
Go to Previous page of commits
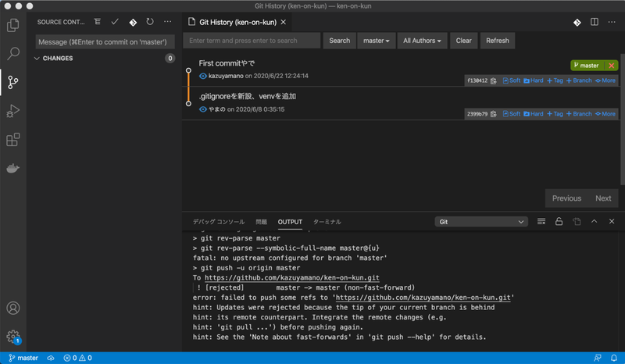click(566, 198)
